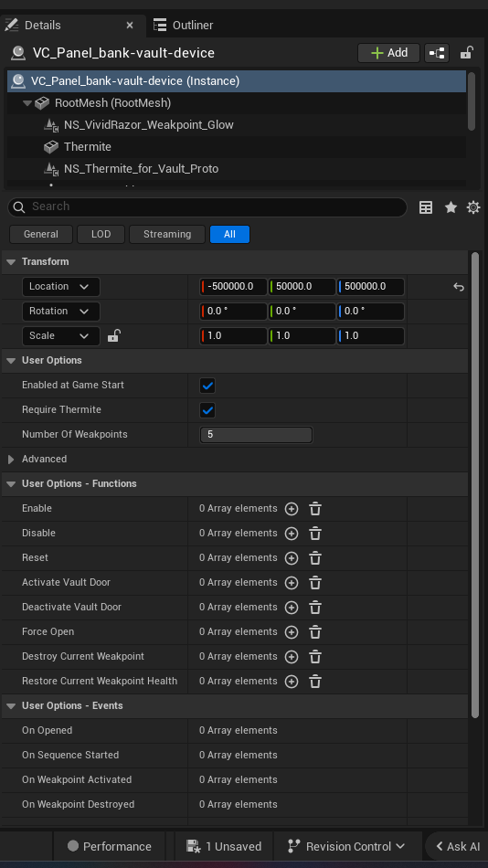Click the properties panel vertical scrollbar

[474, 485]
